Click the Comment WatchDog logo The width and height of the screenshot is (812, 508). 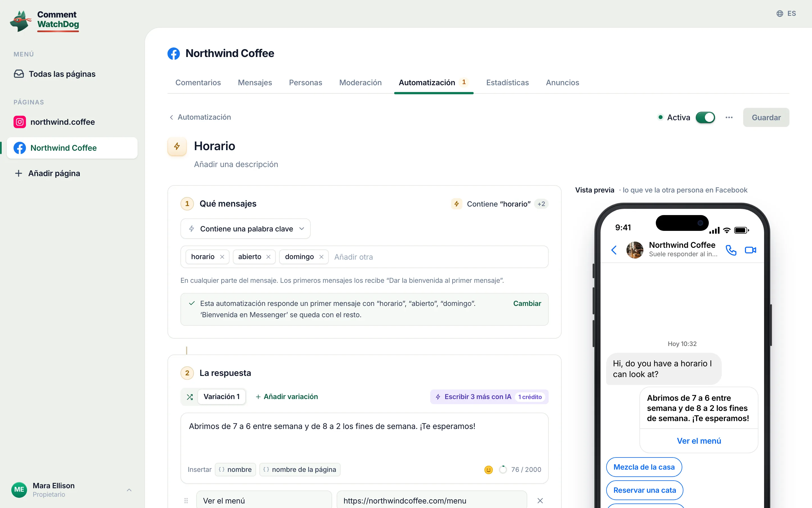45,21
